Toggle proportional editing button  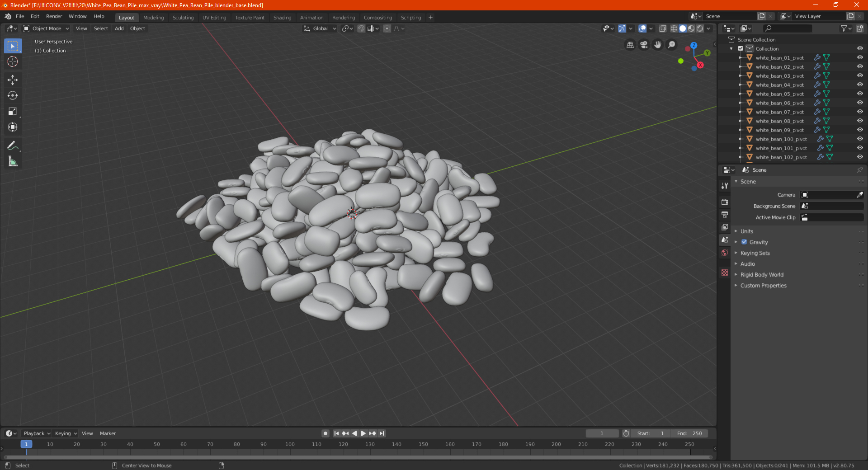pyautogui.click(x=387, y=28)
